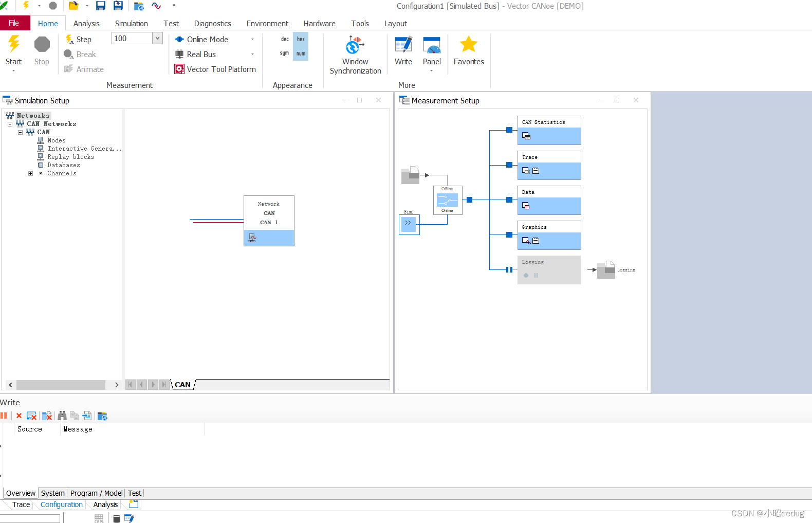Click the Logging file icon in Measurement Setup
The image size is (812, 523).
606,269
